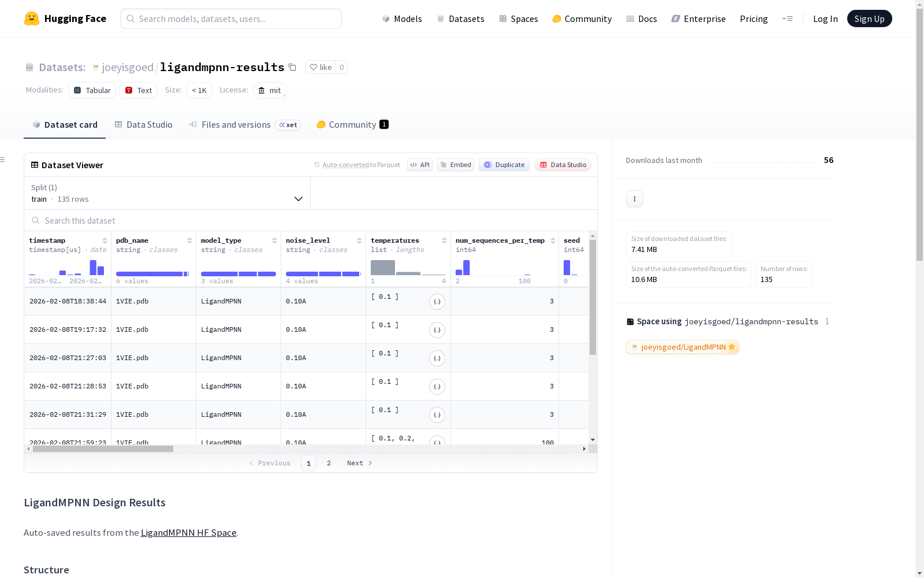The height and width of the screenshot is (578, 924).
Task: Open the LigandMPNN HF Space link
Action: pyautogui.click(x=189, y=533)
